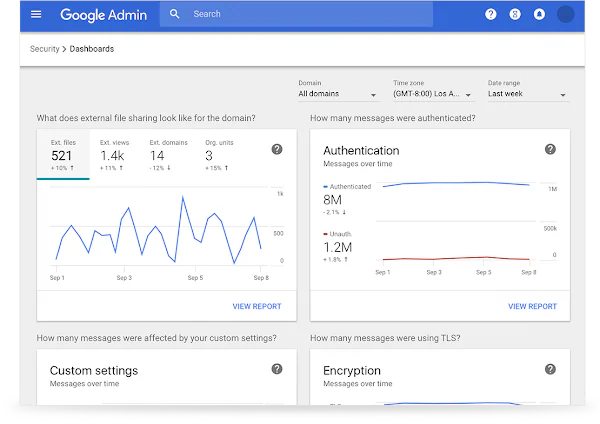This screenshot has height=424, width=600.
Task: Click the 8M authenticated value
Action: [332, 200]
